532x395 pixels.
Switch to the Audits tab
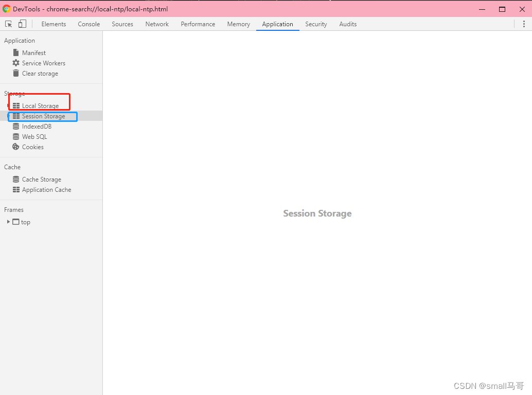348,24
